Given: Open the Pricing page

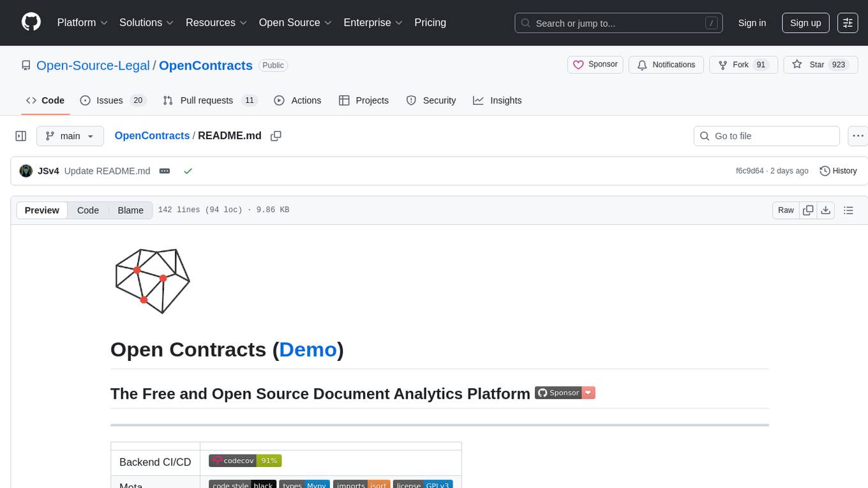Looking at the screenshot, I should (430, 22).
